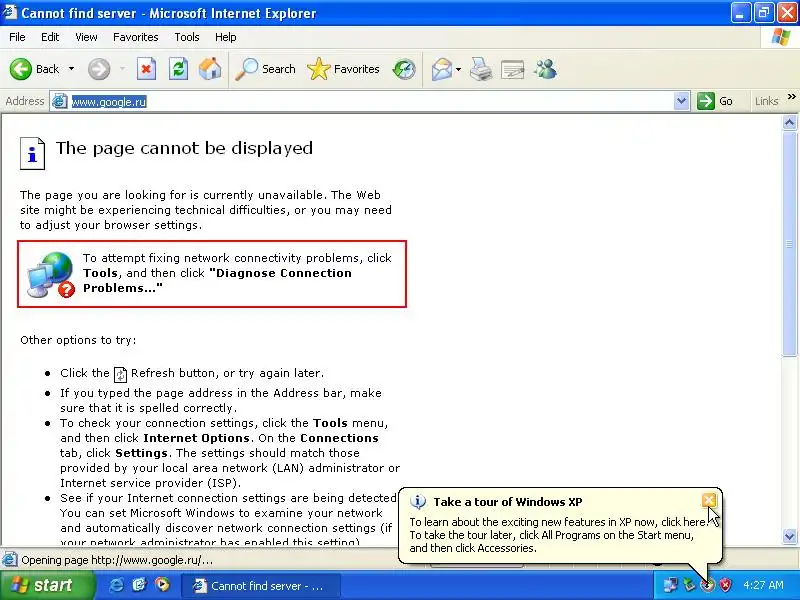Restore down the Internet Explorer window
This screenshot has width=800, height=600.
(x=763, y=13)
